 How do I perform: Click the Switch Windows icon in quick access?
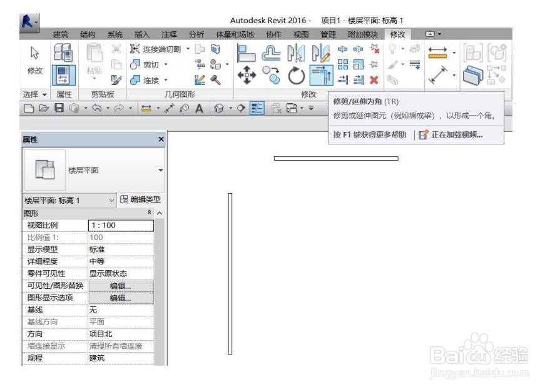pos(292,108)
